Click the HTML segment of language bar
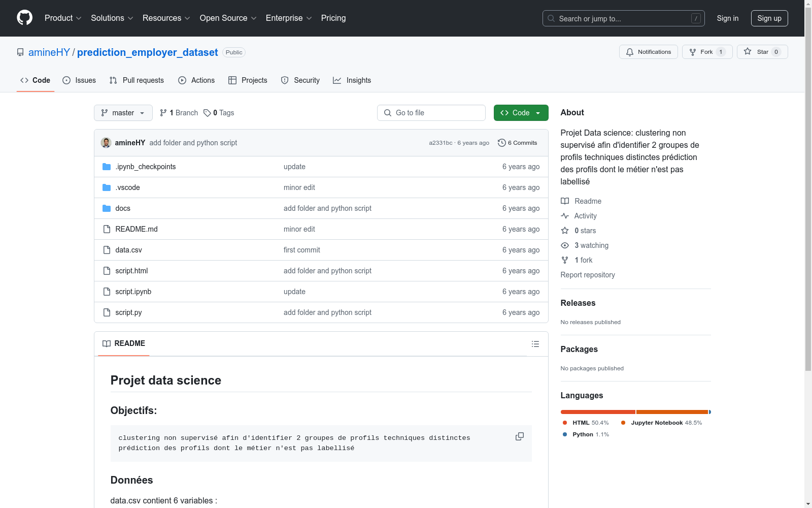This screenshot has width=812, height=508. (598, 412)
